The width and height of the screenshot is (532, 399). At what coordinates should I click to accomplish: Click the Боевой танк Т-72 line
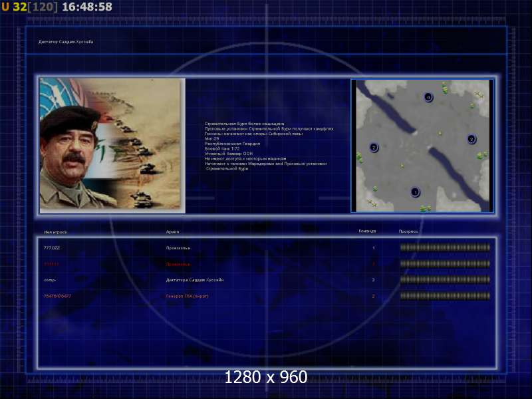[x=222, y=148]
